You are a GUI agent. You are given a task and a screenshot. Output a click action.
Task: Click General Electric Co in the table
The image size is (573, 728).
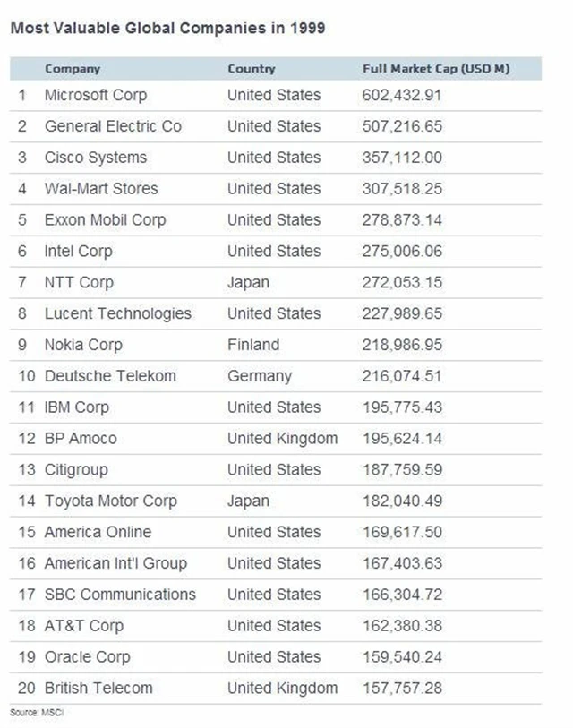pos(113,126)
